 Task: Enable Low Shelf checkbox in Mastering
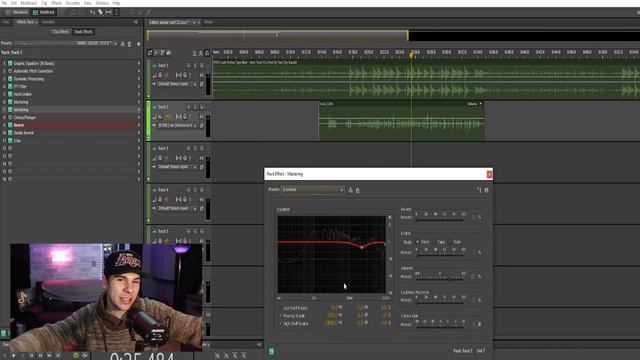pos(281,308)
